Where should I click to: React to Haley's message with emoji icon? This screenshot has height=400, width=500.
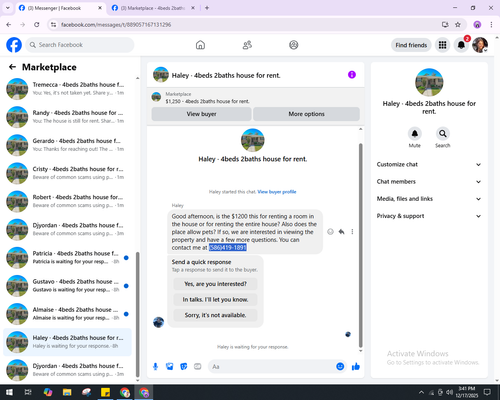pyautogui.click(x=330, y=232)
